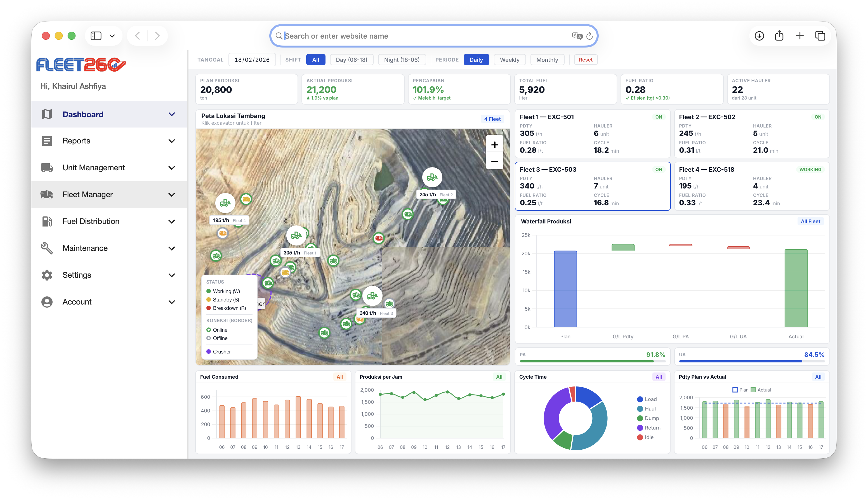The height and width of the screenshot is (500, 868).
Task: Toggle the Actual legend in Pdty chart
Action: pos(761,390)
